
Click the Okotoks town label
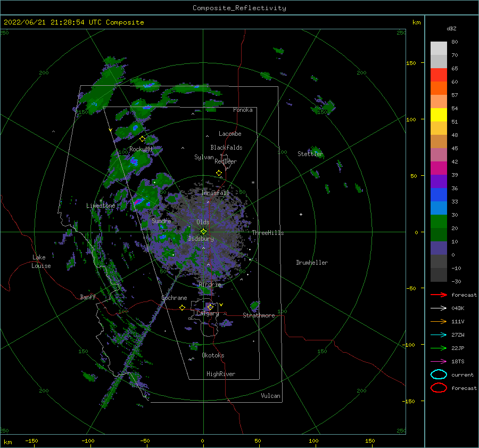(x=213, y=355)
